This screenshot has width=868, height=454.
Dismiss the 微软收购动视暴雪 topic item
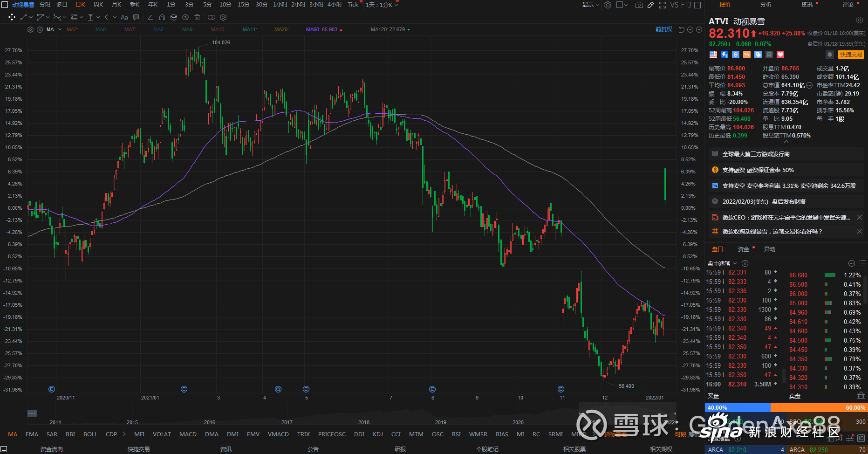coord(860,232)
